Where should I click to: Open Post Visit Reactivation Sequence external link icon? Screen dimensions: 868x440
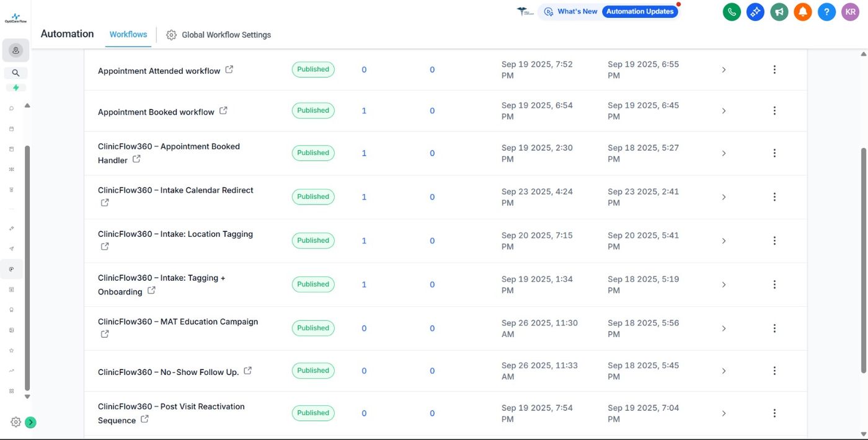(144, 419)
